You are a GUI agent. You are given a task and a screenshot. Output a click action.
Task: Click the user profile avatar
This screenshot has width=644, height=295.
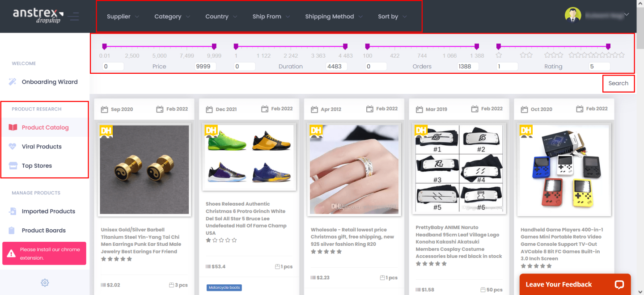573,15
